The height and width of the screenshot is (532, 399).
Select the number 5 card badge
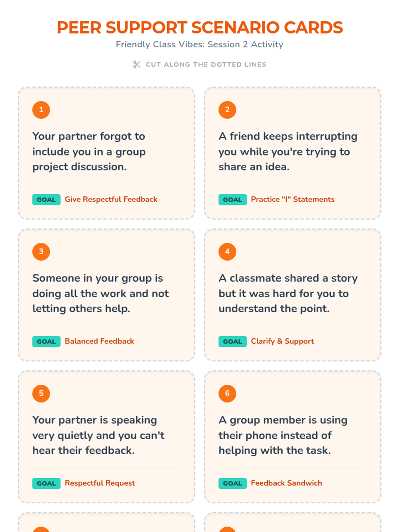pos(41,393)
